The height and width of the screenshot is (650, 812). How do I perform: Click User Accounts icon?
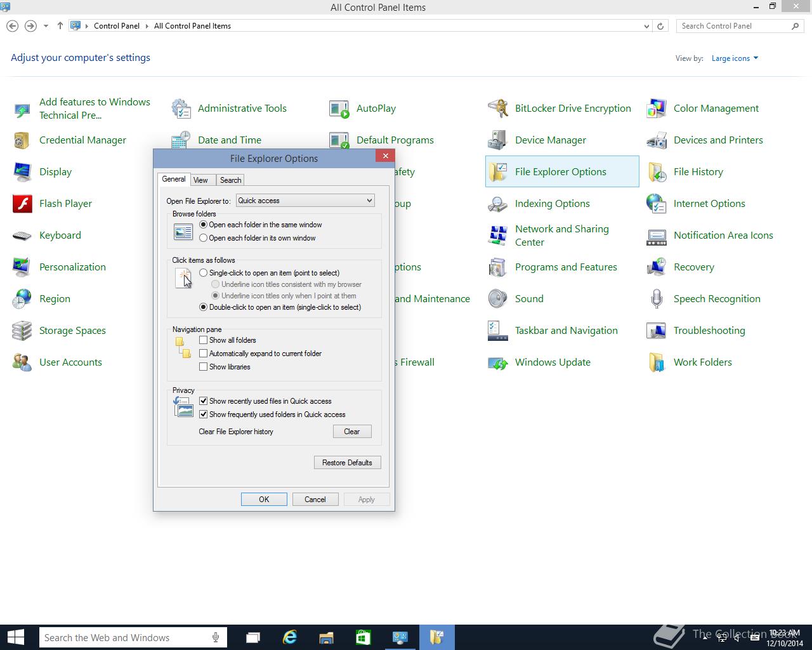click(x=22, y=362)
